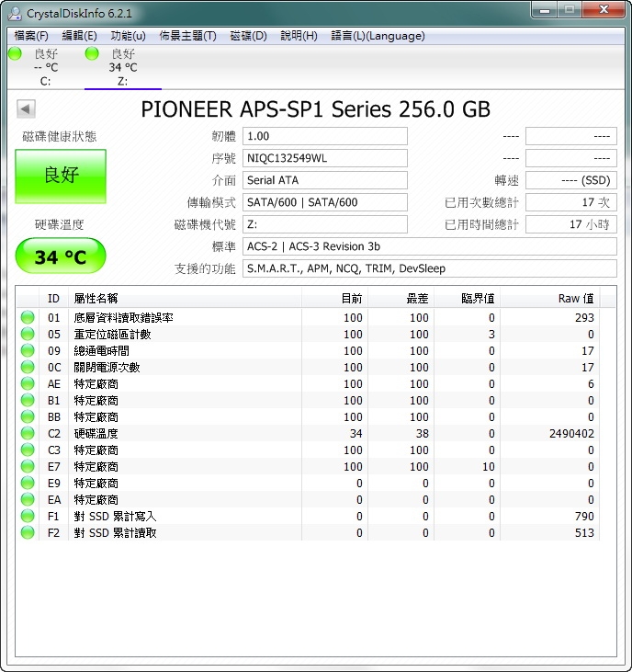
Task: Click the status circle for attribute 0C
Action: pos(28,367)
